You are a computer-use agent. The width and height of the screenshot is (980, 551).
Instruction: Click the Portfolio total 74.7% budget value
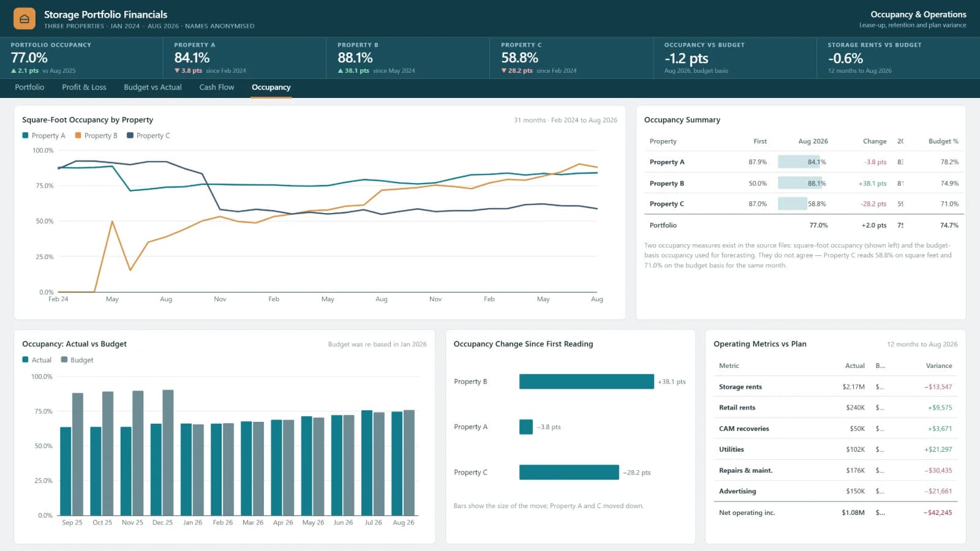(x=949, y=225)
